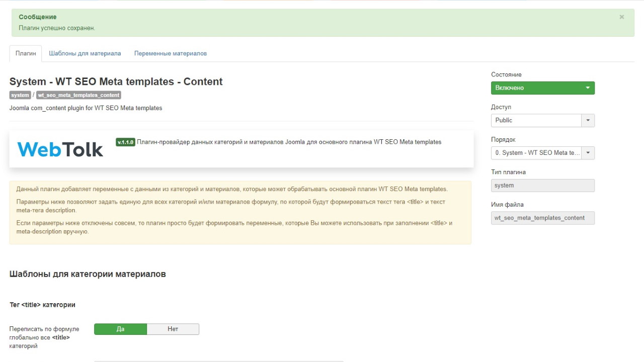The height and width of the screenshot is (362, 644).
Task: Select 'Да' for rewriting category titles
Action: point(121,329)
